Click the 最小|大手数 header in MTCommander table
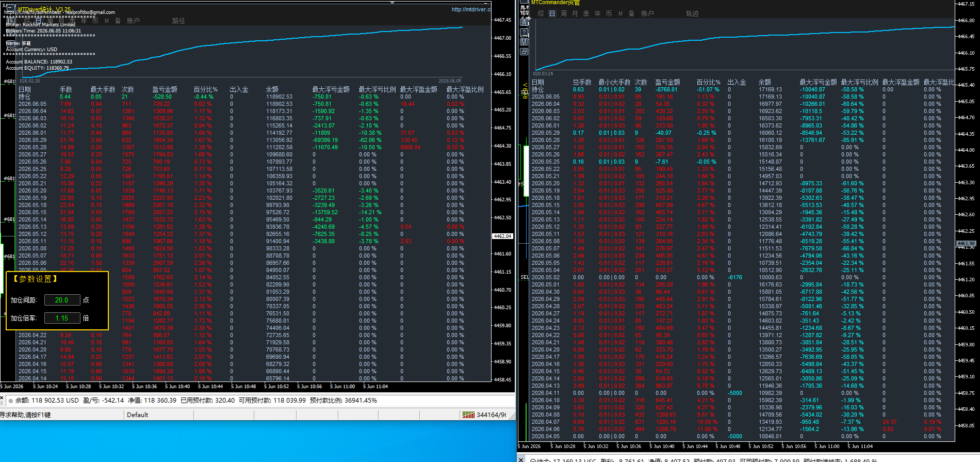 (614, 82)
